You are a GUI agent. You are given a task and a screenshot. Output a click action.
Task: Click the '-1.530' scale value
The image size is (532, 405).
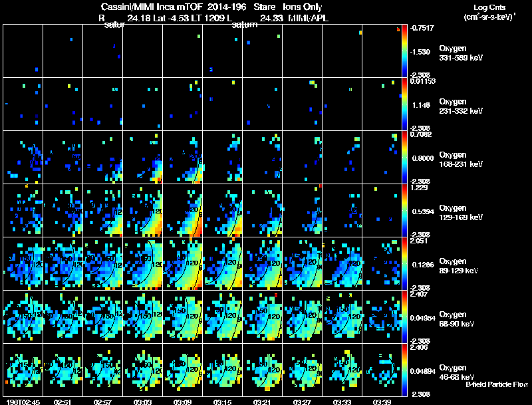[421, 52]
